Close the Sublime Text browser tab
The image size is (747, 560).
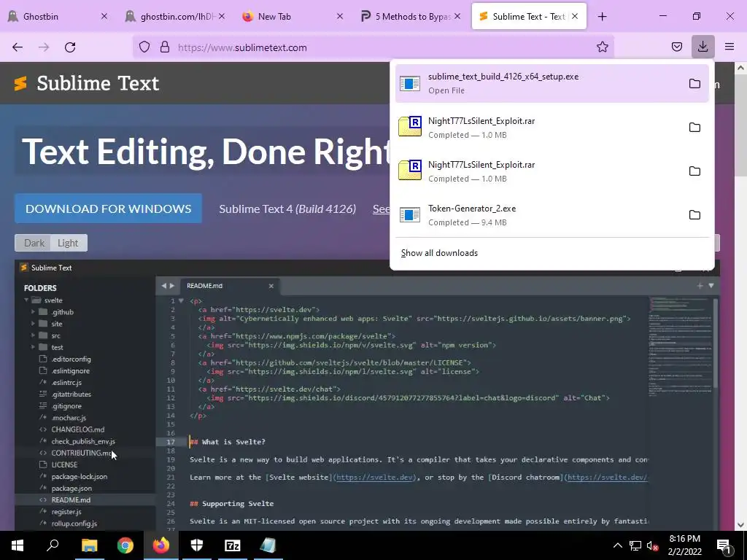[x=575, y=17]
